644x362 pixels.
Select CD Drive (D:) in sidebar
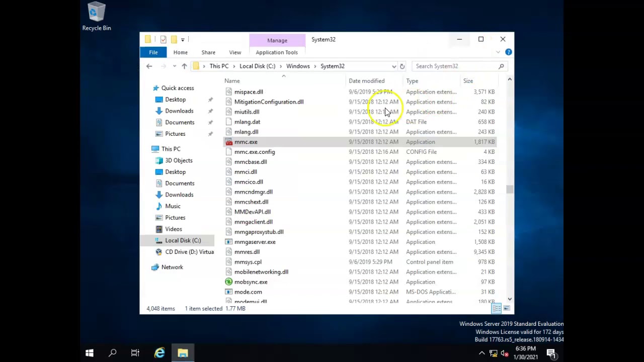point(189,252)
